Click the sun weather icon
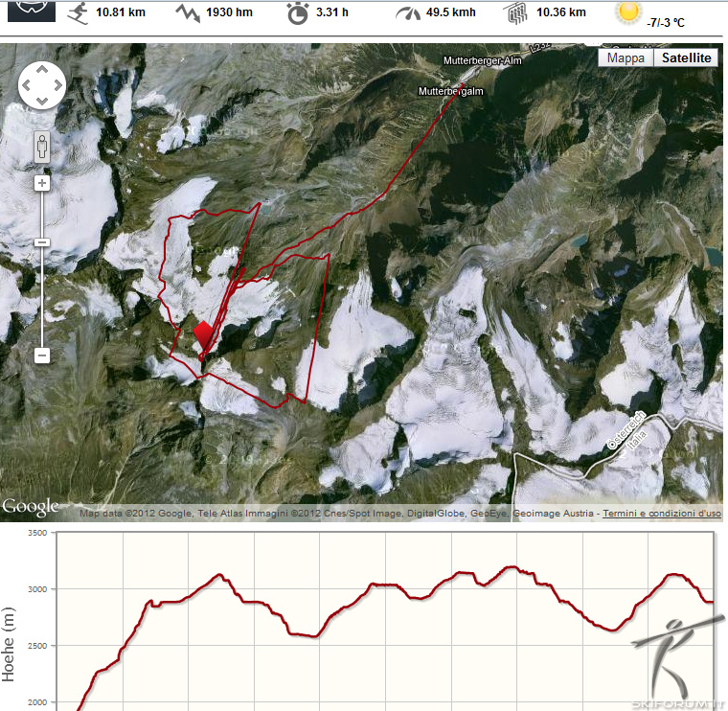This screenshot has width=728, height=711. (x=628, y=12)
